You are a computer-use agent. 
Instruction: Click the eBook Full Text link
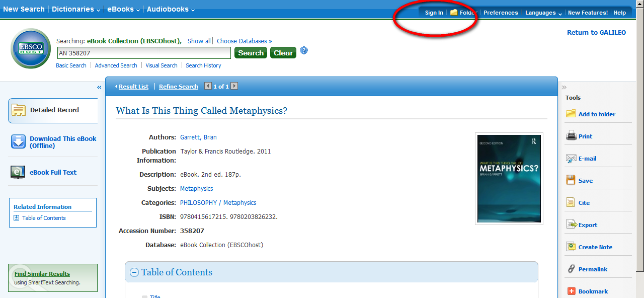click(x=53, y=172)
